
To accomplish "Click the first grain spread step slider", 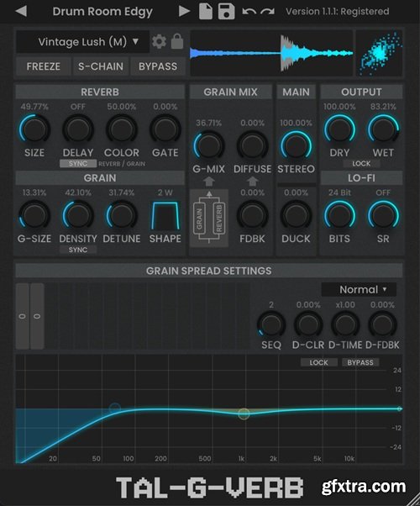I will pos(22,316).
